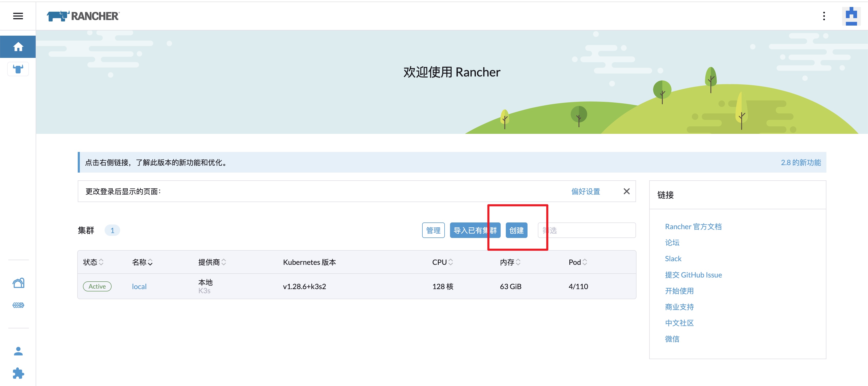Sort clusters by 名称 column
Viewport: 868px width, 386px height.
[142, 262]
